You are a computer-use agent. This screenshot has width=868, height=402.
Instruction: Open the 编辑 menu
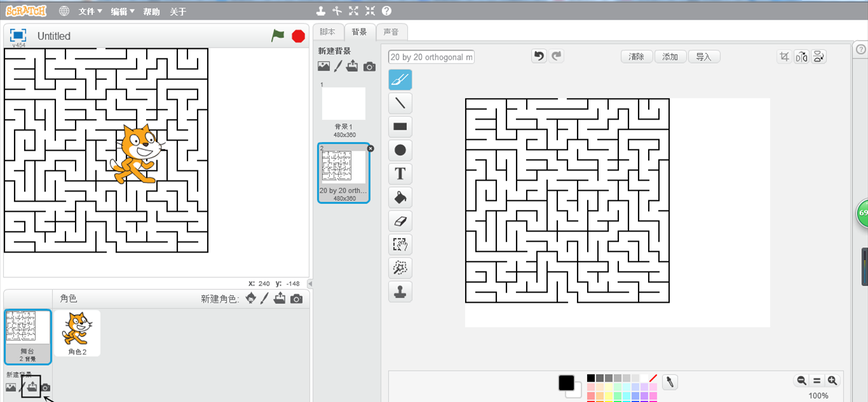click(x=122, y=11)
